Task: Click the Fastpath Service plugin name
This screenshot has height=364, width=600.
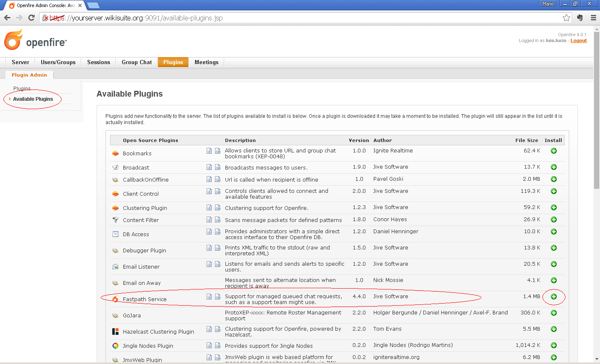Action: 145,299
